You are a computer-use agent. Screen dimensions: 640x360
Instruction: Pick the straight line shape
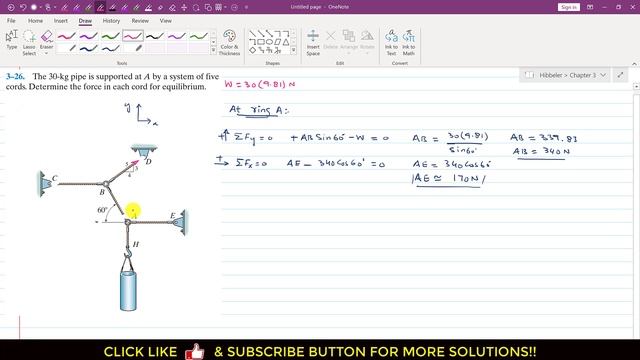click(x=253, y=33)
